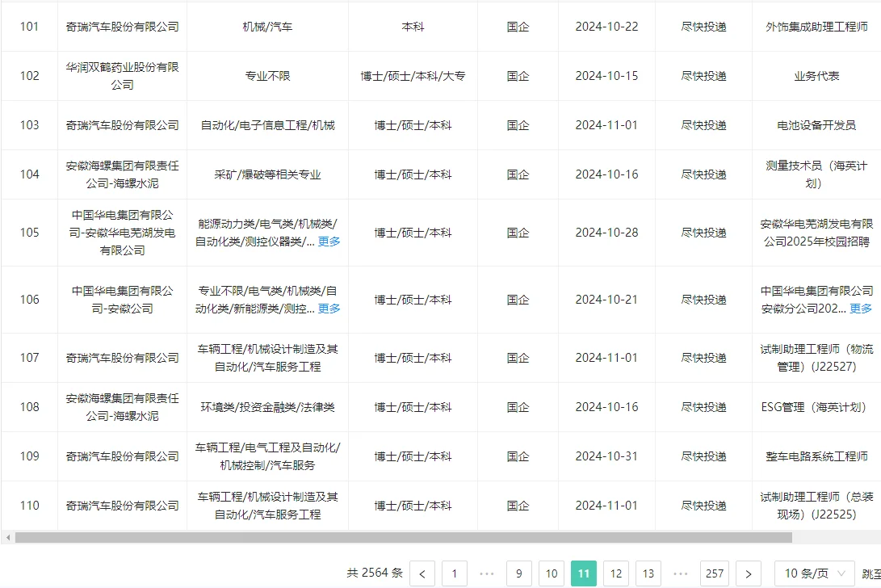Go to last page 257

(714, 573)
